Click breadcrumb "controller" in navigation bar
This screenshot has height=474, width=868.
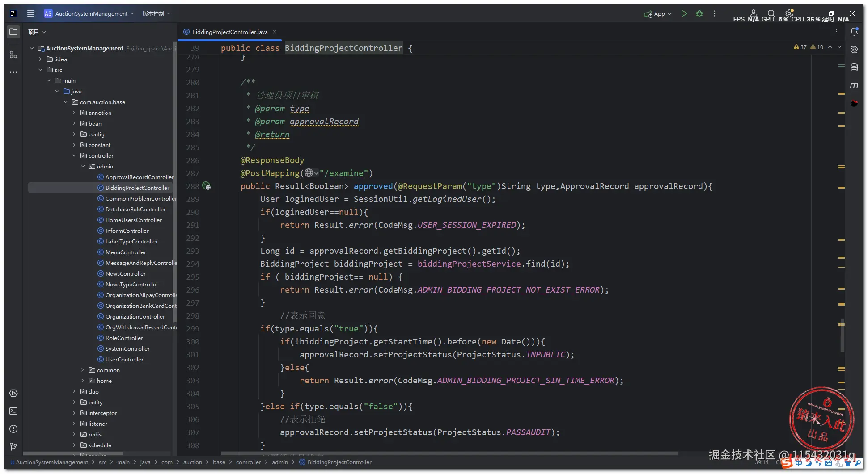coord(248,462)
